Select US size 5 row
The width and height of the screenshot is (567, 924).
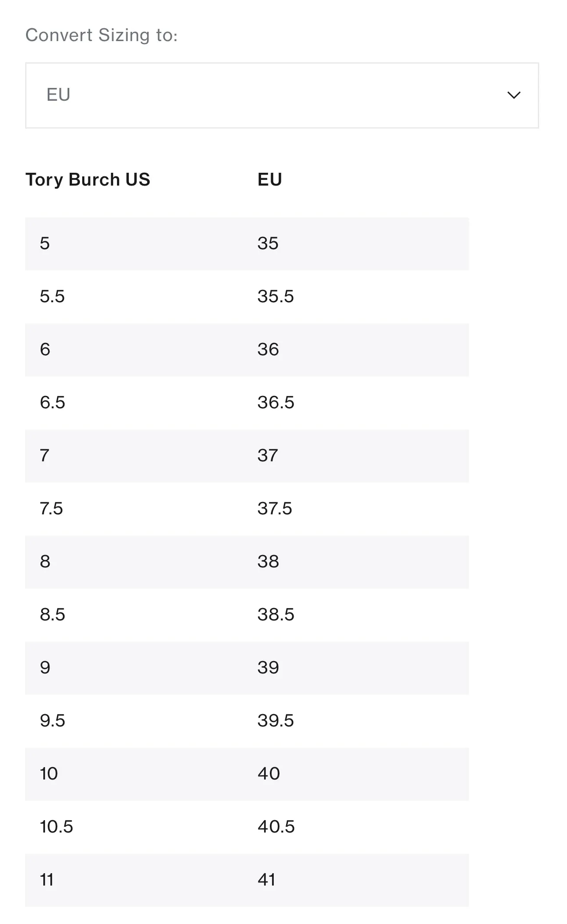[247, 243]
